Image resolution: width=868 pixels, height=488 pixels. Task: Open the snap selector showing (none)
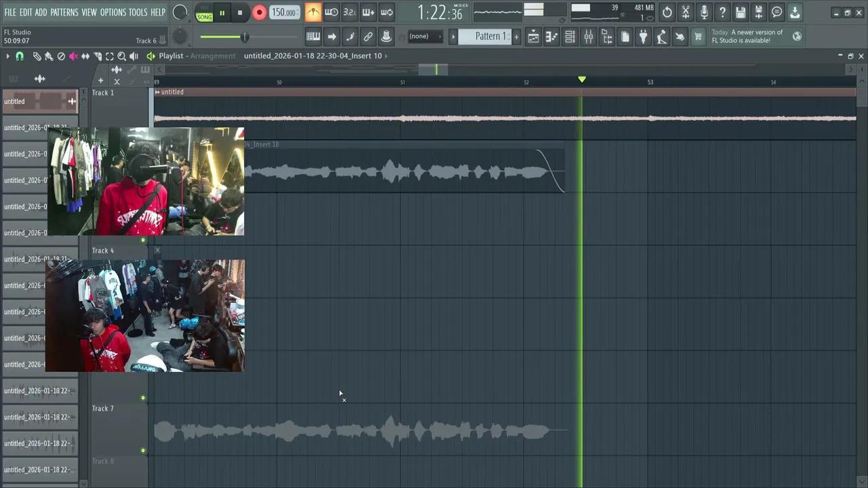pos(425,37)
